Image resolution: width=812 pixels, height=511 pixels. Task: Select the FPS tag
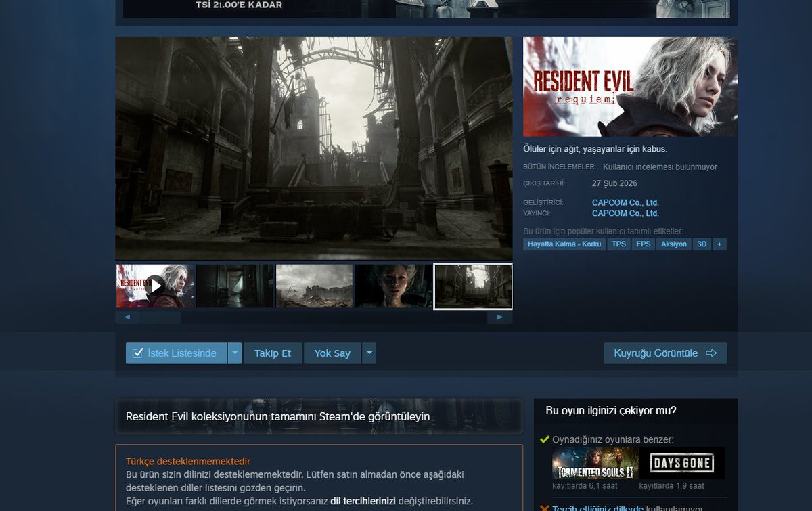point(643,244)
